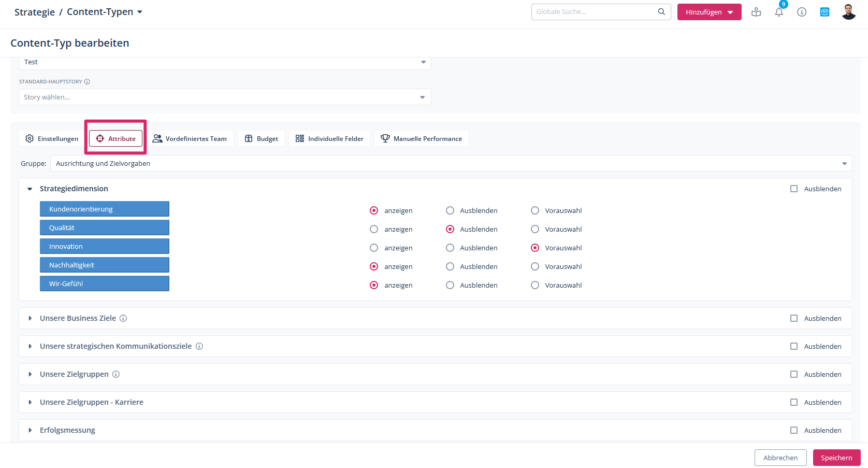Open the Einstellungen tab
The image size is (868, 468).
pos(52,138)
